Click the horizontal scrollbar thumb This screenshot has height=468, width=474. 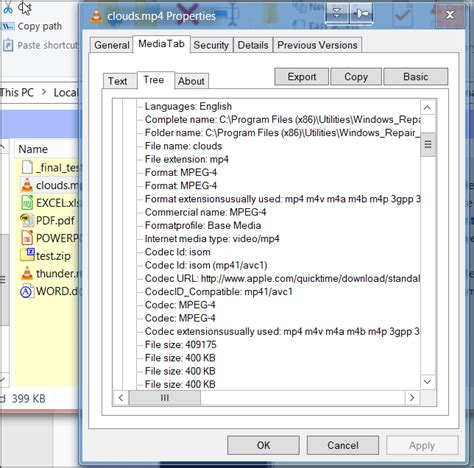pos(165,398)
